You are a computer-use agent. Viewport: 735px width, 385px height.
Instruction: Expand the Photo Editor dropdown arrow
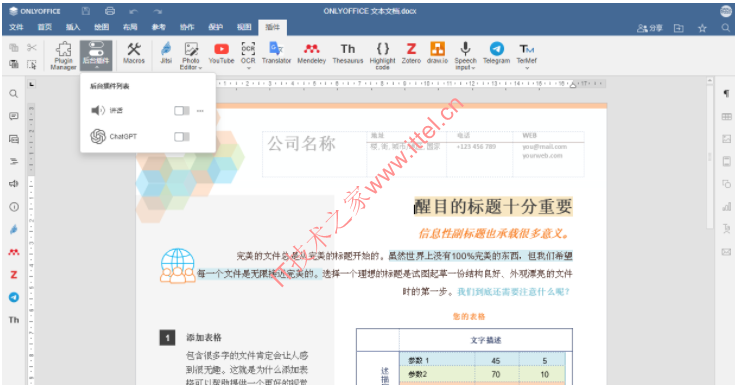click(200, 68)
